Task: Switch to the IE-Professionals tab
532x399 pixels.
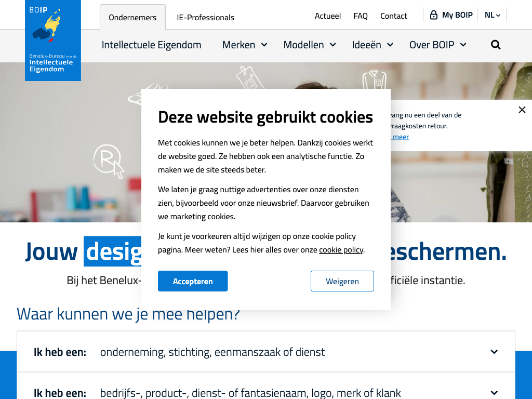Action: [205, 17]
